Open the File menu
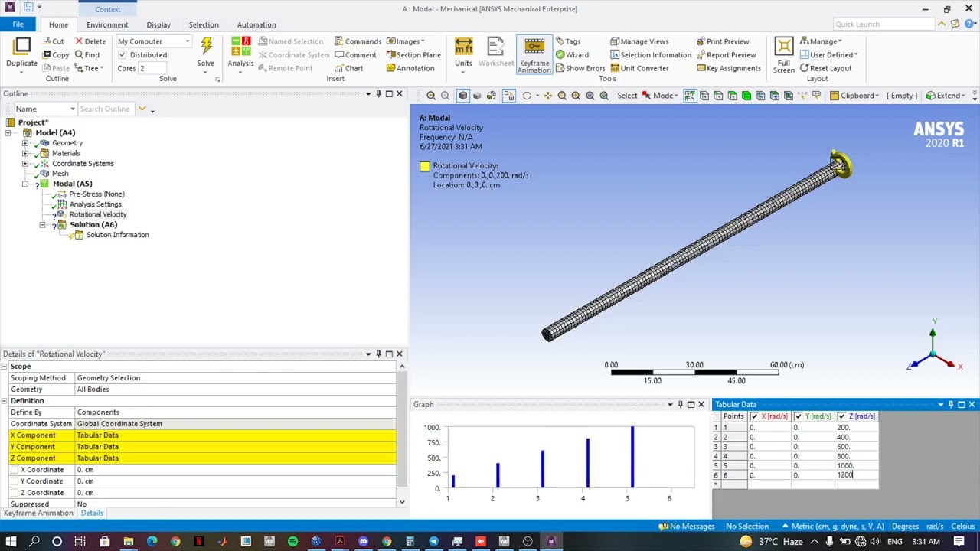Screen dimensions: 980x551 18,24
